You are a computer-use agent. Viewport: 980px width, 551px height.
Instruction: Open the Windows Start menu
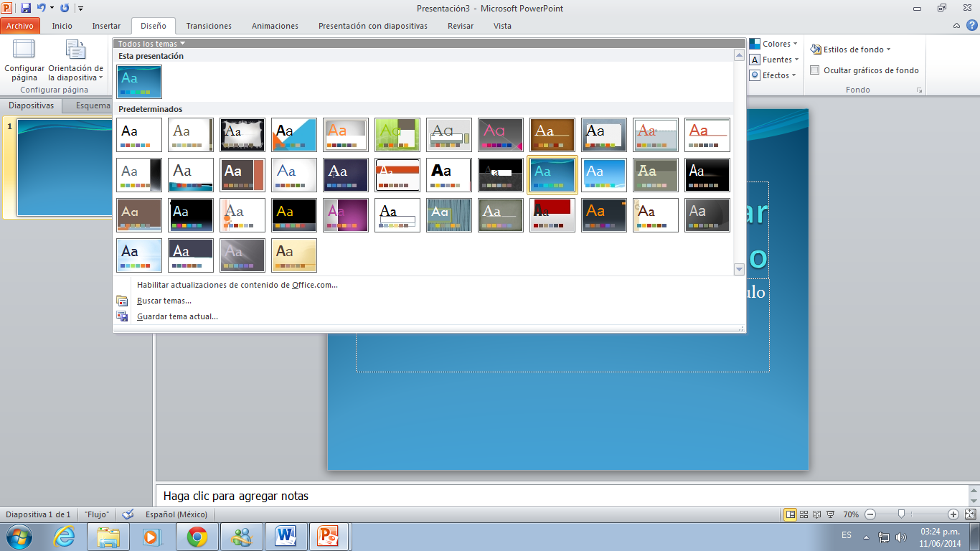[x=19, y=537]
